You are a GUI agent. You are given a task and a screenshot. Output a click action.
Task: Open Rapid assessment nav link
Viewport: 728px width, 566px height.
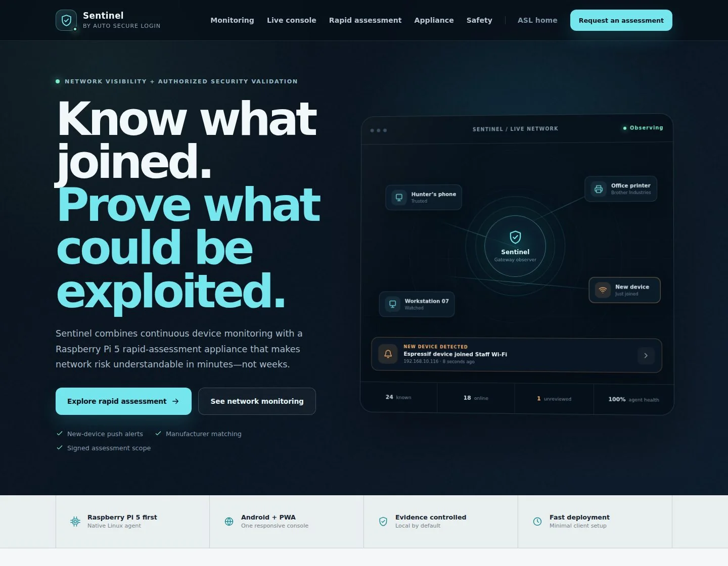(x=365, y=20)
